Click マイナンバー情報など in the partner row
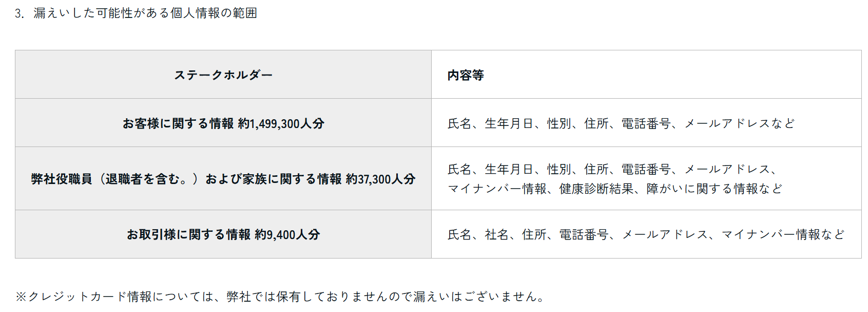The height and width of the screenshot is (312, 868). (x=783, y=234)
